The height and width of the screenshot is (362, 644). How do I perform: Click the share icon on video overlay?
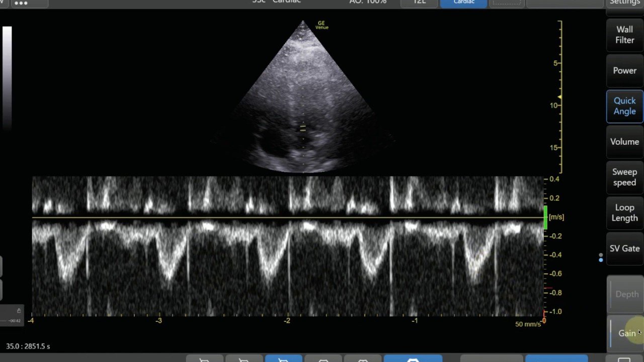tap(19, 311)
